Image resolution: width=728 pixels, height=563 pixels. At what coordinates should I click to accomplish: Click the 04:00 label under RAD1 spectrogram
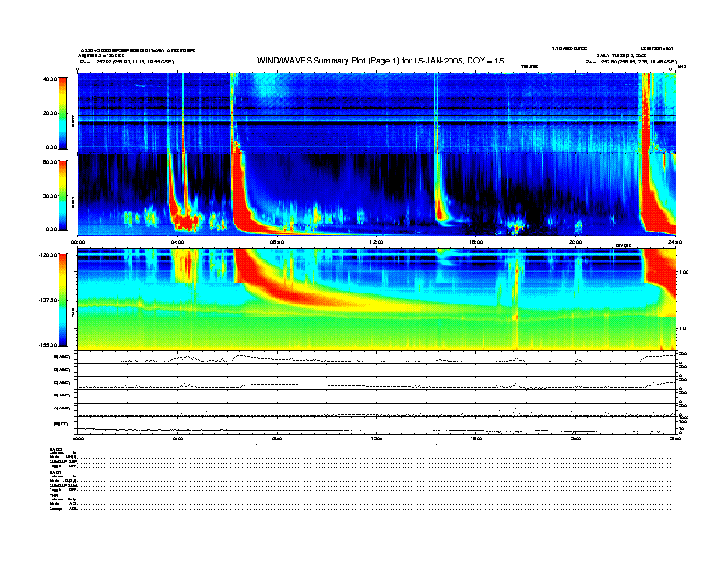pyautogui.click(x=177, y=242)
